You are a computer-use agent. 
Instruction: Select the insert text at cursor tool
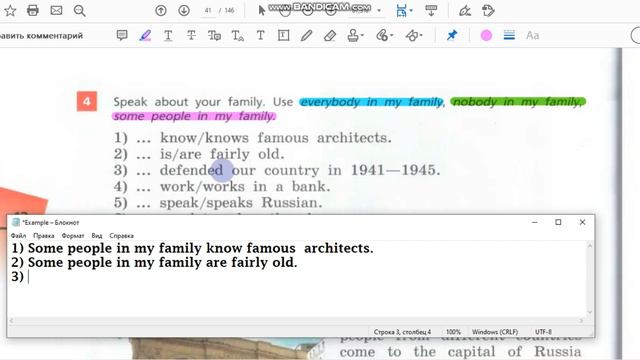point(238,36)
